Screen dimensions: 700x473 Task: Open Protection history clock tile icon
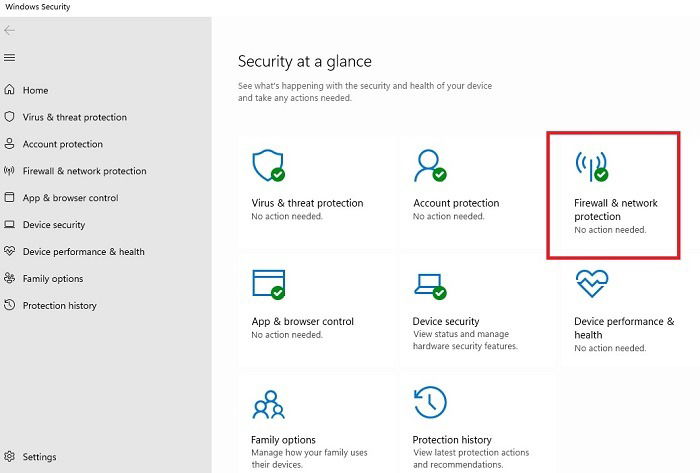coord(430,402)
